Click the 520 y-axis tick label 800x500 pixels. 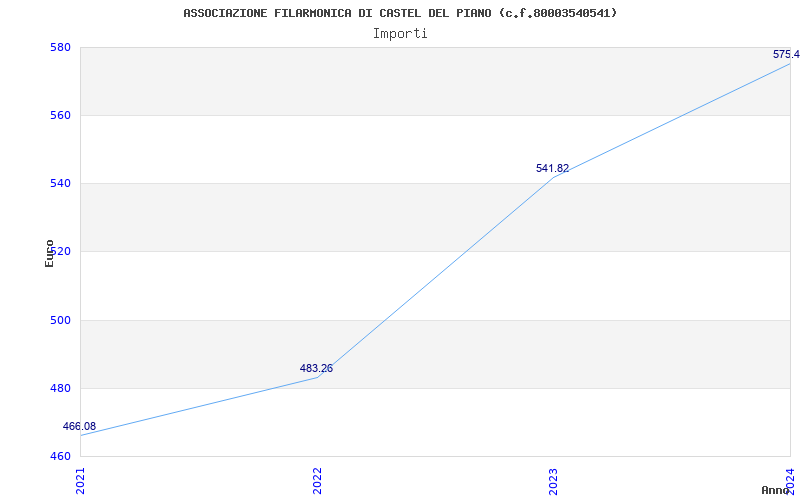click(x=59, y=252)
